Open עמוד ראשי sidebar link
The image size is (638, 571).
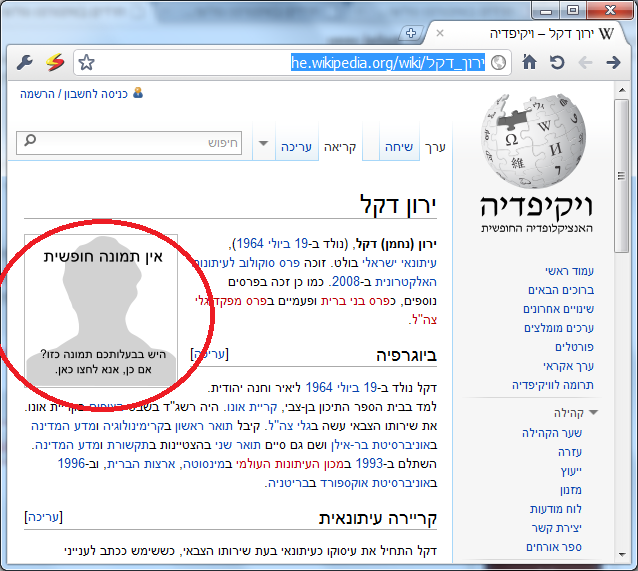coord(569,271)
